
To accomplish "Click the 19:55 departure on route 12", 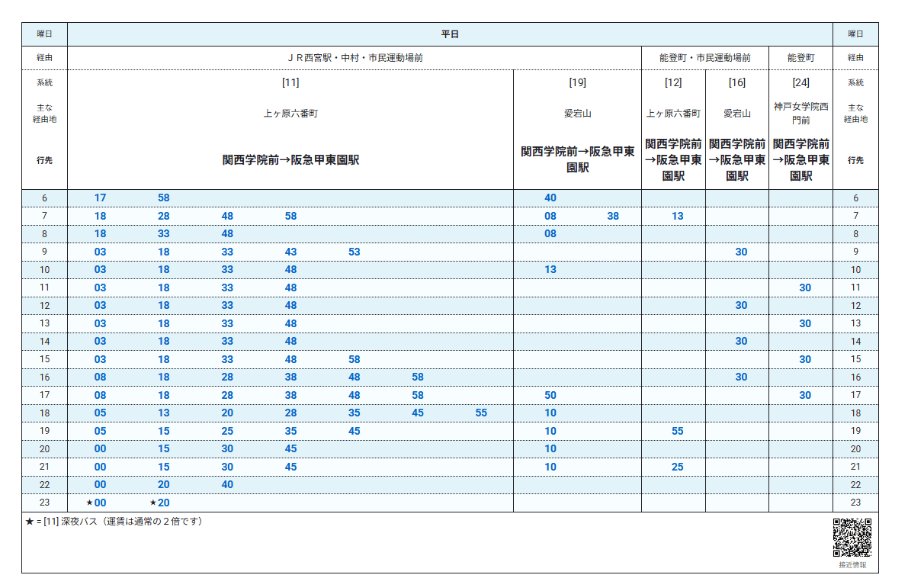I will tap(677, 431).
